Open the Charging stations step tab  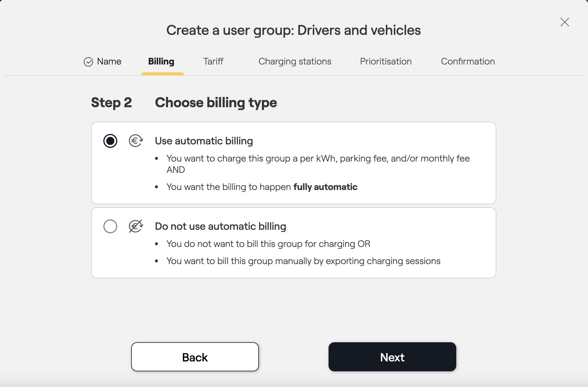pyautogui.click(x=295, y=62)
